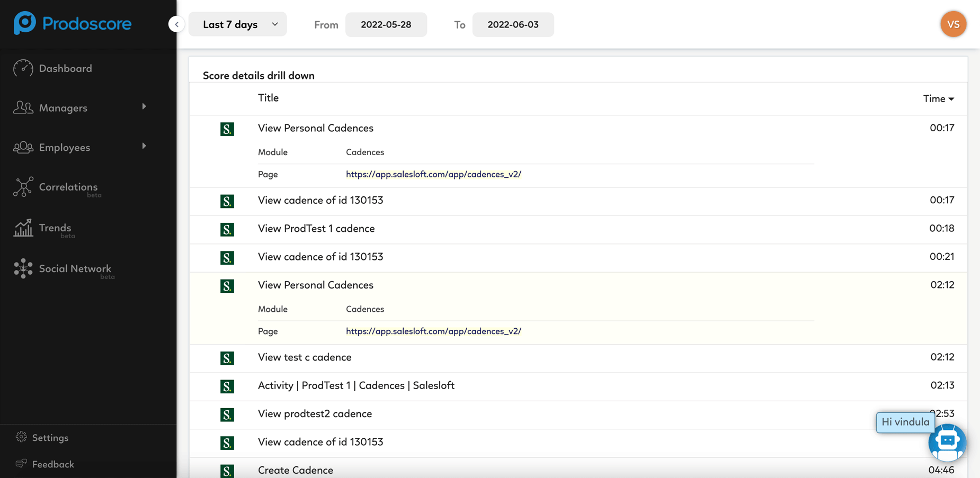Click Salesloft icon beside View prodtest2 cadence

click(227, 414)
